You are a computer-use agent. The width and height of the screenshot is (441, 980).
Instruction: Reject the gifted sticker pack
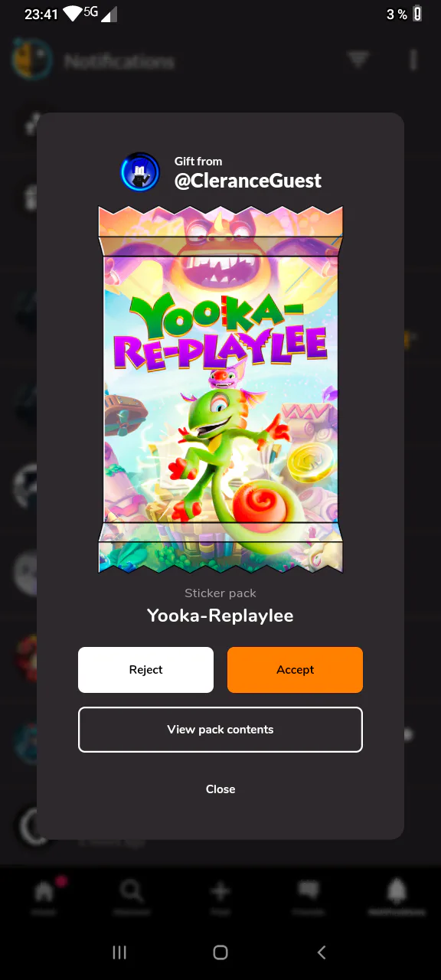point(145,670)
